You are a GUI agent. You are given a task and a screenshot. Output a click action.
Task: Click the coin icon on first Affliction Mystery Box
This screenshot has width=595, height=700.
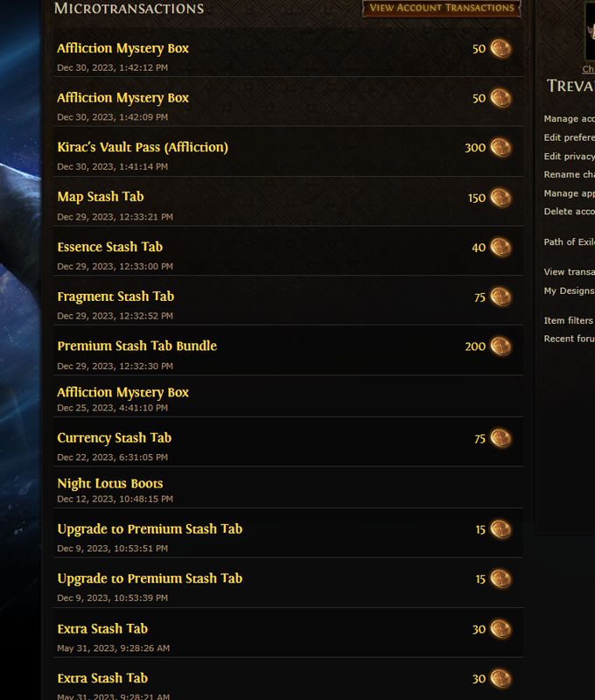(500, 48)
